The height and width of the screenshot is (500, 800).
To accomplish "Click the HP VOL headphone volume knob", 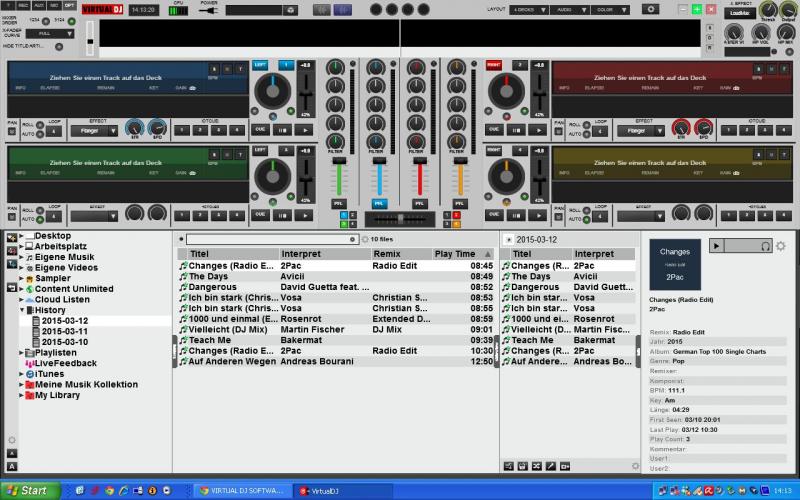I will click(x=760, y=33).
